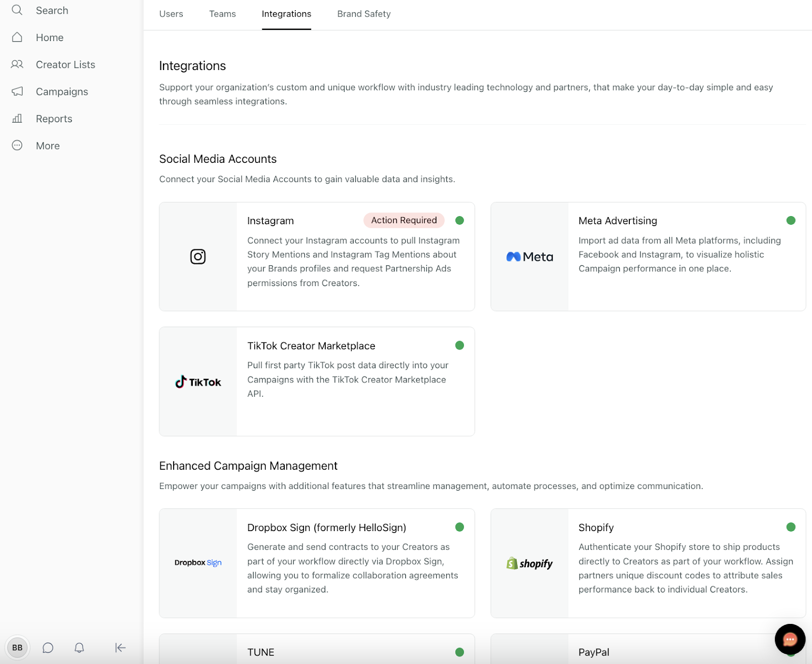Image resolution: width=812 pixels, height=664 pixels.
Task: Click the Reports bar chart icon
Action: (17, 119)
